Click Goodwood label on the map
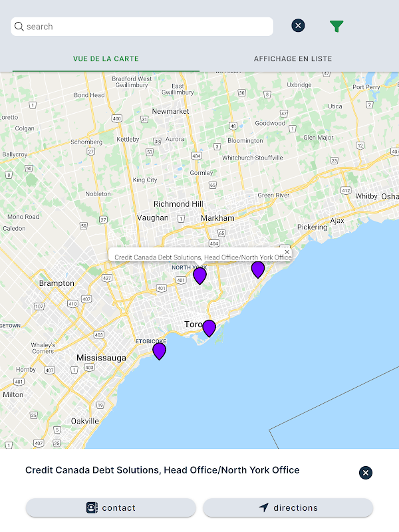The height and width of the screenshot is (532, 399). click(270, 123)
